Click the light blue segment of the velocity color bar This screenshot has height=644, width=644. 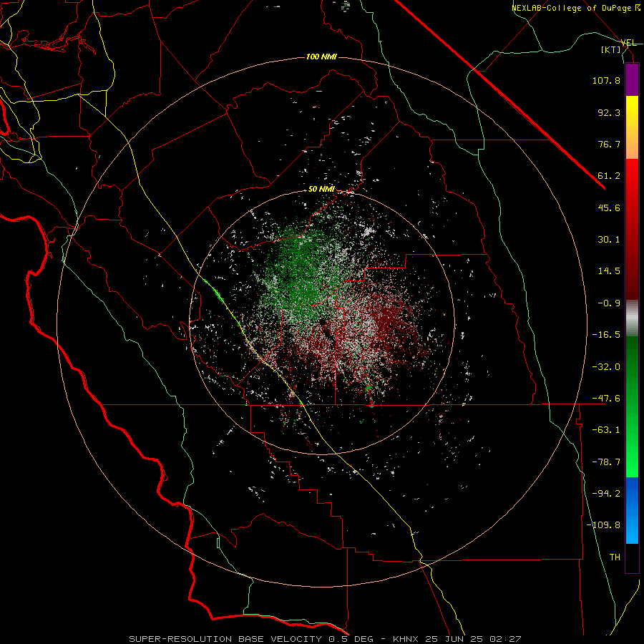(x=632, y=510)
